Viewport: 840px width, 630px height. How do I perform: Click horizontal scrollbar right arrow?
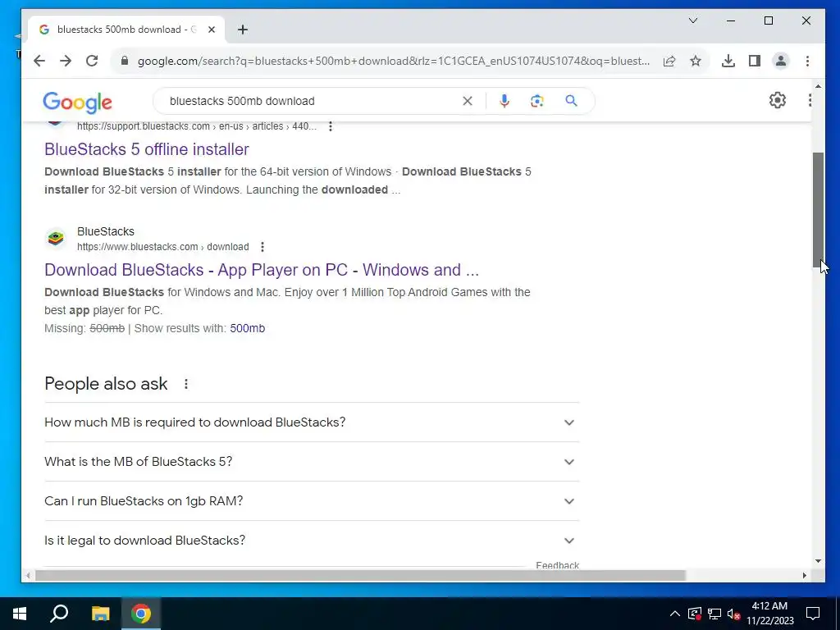pos(805,575)
